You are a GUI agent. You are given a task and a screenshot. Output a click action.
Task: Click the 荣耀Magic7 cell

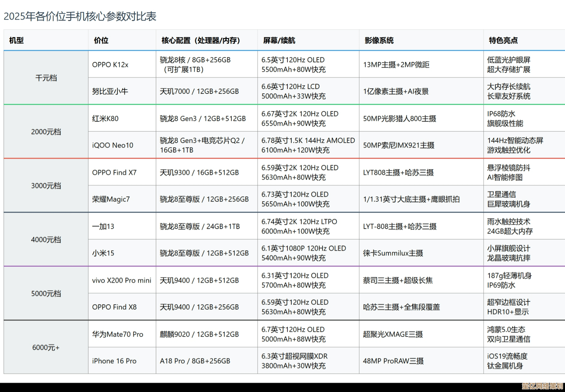point(122,199)
